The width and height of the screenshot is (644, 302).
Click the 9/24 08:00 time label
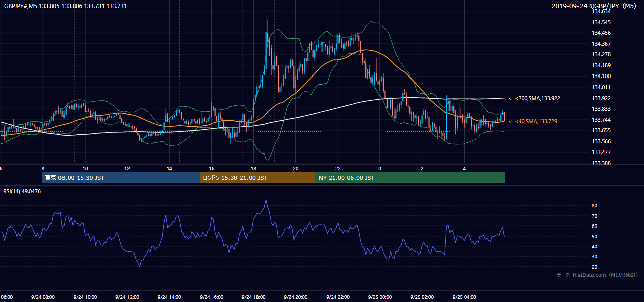43,297
